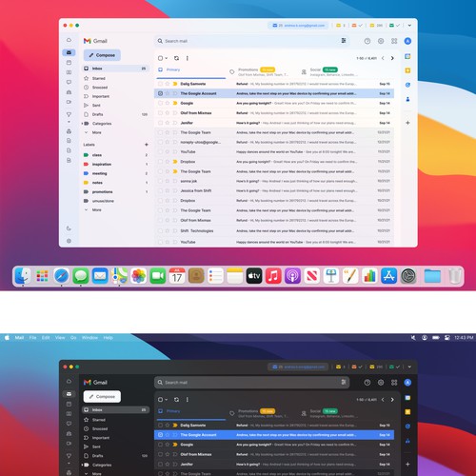Open the mail icon in the light window's left rail
The image size is (476, 476).
(69, 52)
